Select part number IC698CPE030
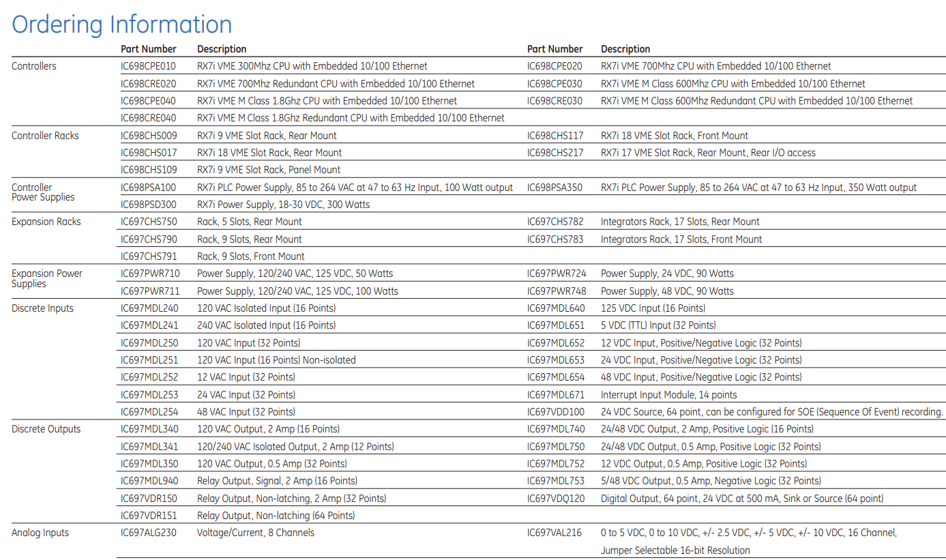Image resolution: width=946 pixels, height=560 pixels. (x=555, y=84)
